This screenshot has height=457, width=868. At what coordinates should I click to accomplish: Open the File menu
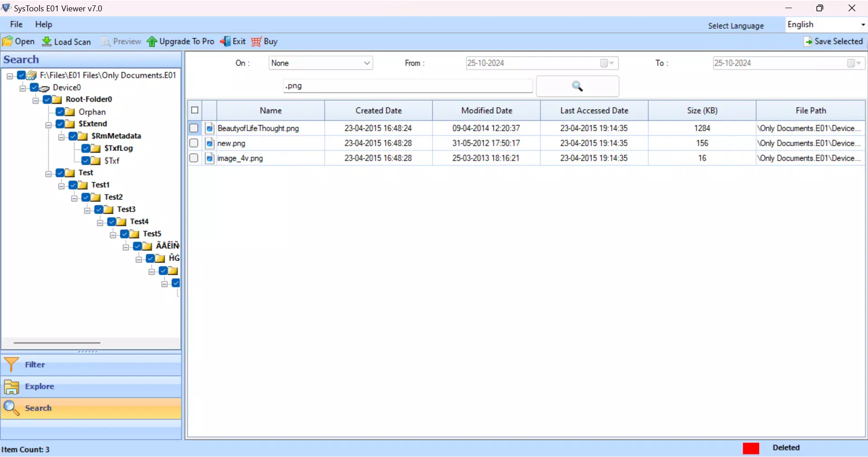(x=16, y=24)
